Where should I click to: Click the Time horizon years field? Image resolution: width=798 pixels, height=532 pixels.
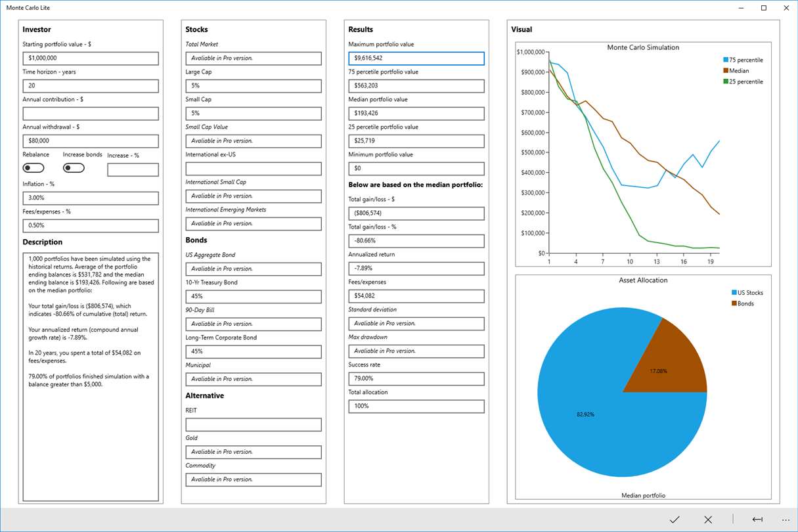coord(91,86)
